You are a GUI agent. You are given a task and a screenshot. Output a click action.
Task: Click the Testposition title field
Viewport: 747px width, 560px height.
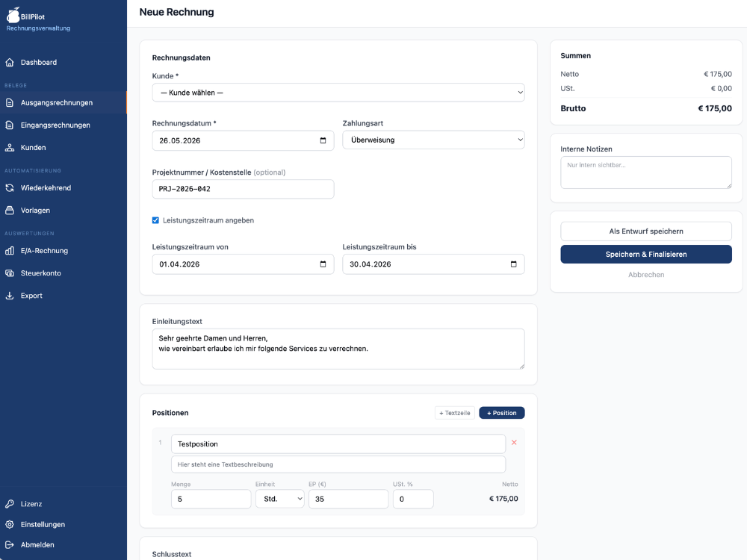coord(338,444)
